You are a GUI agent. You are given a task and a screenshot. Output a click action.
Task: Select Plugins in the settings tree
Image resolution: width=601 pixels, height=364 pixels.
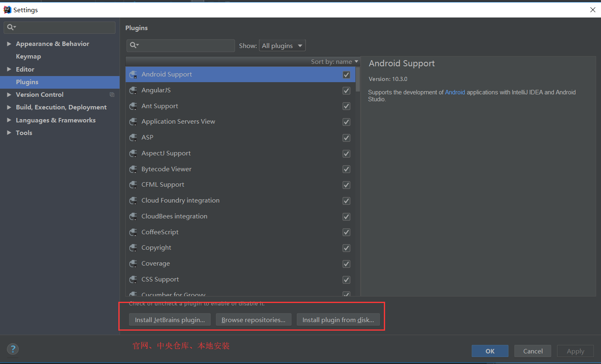point(60,82)
